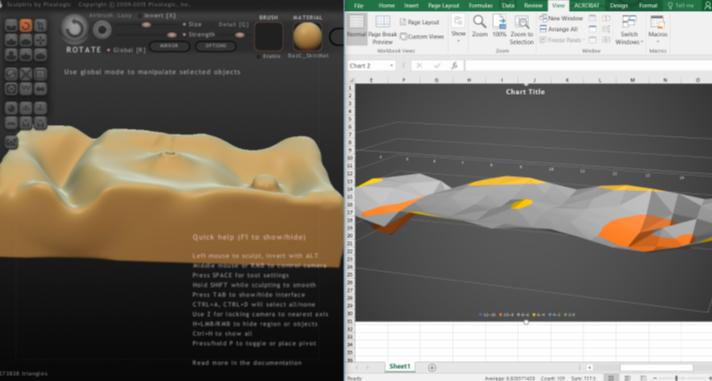
Task: Switch to the chart Format tab
Action: coord(648,5)
